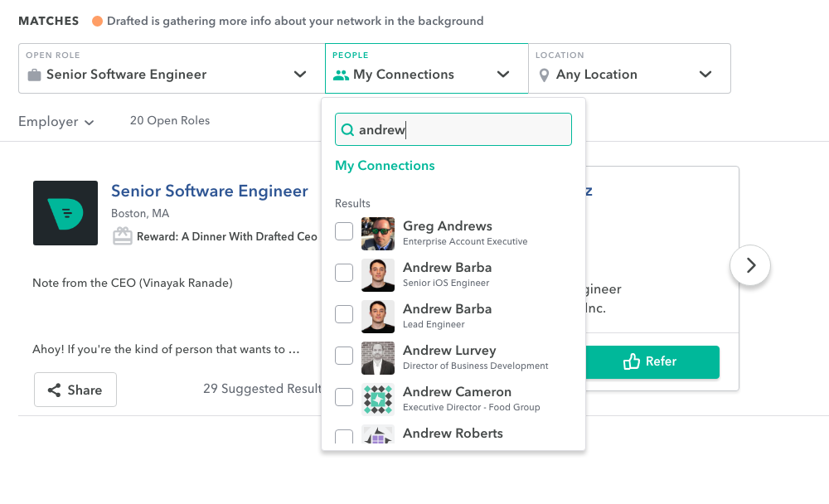Check the Greg Andrews checkbox

tap(344, 232)
